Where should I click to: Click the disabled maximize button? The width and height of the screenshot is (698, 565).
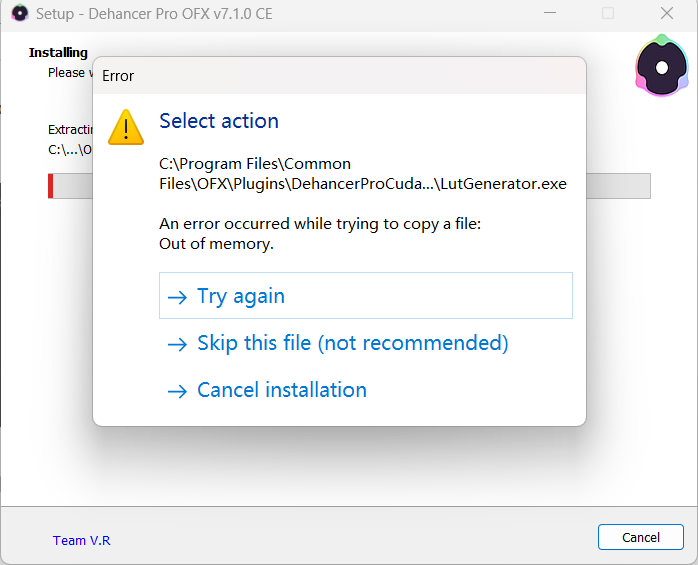point(608,14)
